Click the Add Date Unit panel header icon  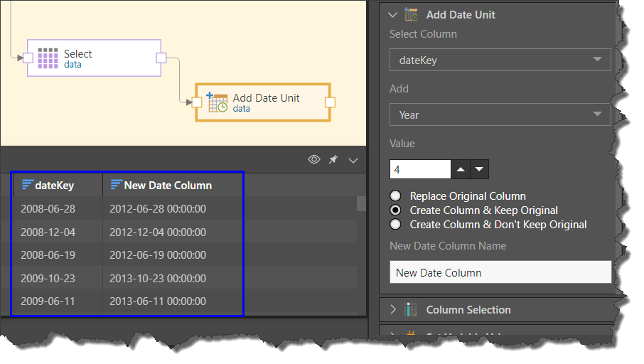pyautogui.click(x=411, y=14)
